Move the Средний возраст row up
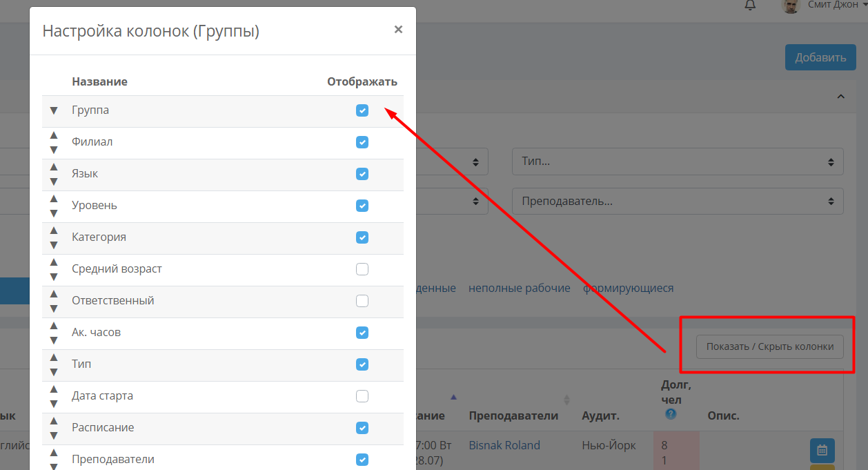Screen dimensions: 868x470 (x=54, y=262)
